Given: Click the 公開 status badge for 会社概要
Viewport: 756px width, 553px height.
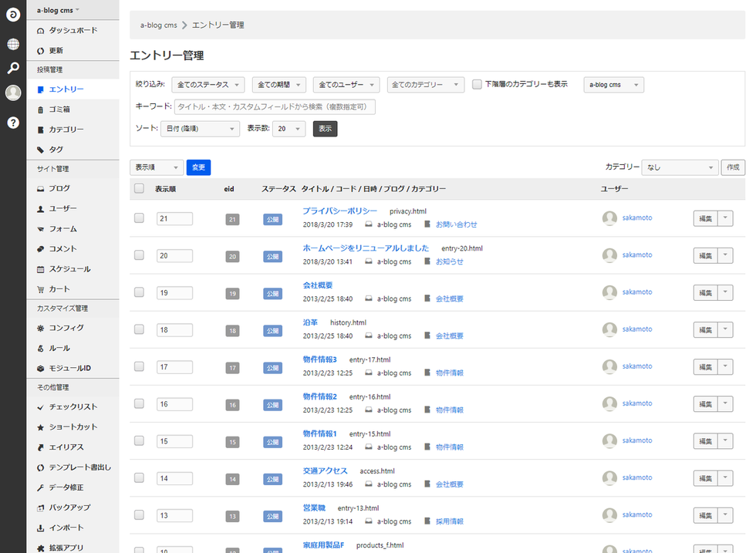Looking at the screenshot, I should point(272,293).
